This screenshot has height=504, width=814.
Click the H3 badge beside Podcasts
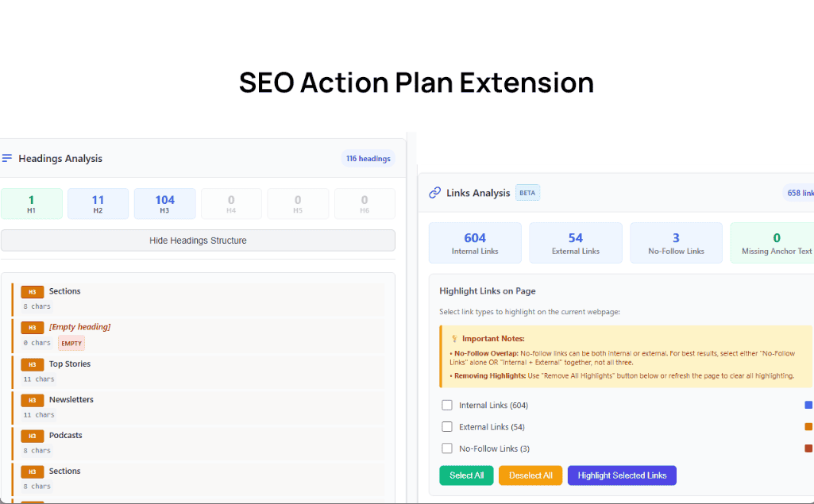click(32, 436)
